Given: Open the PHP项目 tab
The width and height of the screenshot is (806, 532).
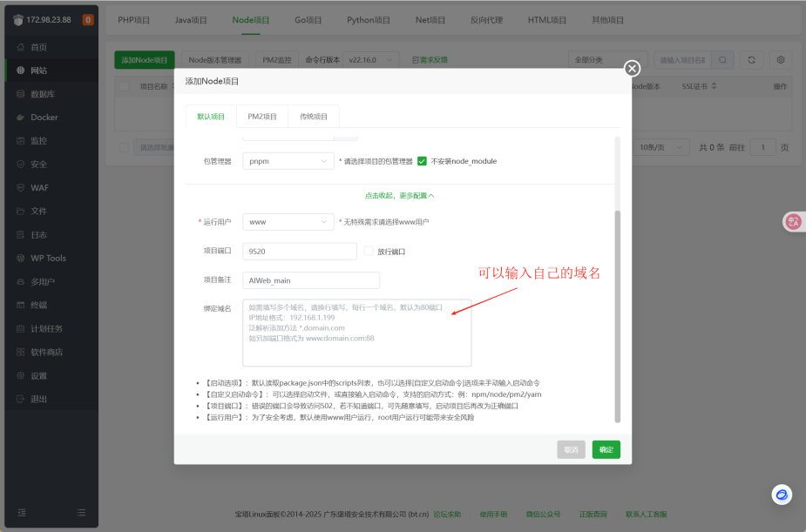Looking at the screenshot, I should pyautogui.click(x=133, y=20).
